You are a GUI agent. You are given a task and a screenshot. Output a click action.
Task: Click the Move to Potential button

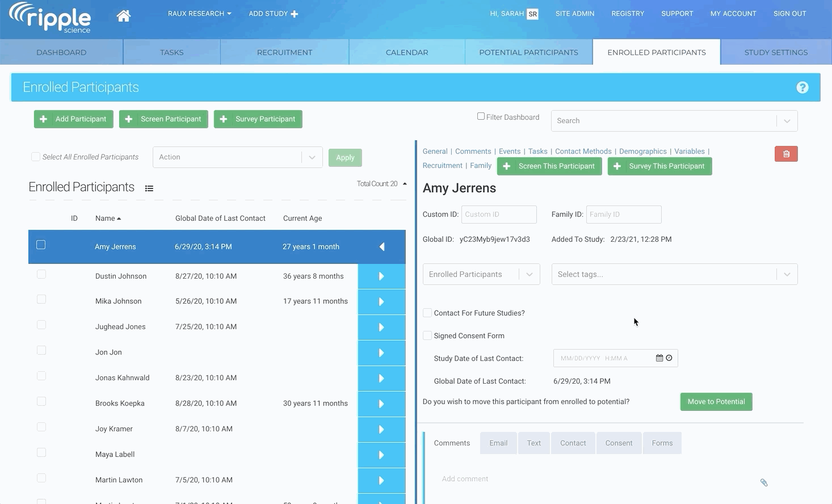coord(716,402)
